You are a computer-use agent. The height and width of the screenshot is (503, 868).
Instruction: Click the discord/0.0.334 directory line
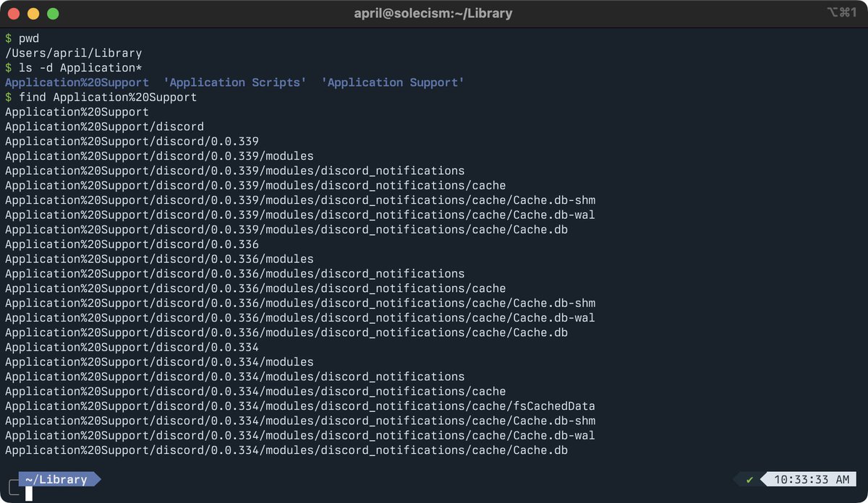[132, 347]
